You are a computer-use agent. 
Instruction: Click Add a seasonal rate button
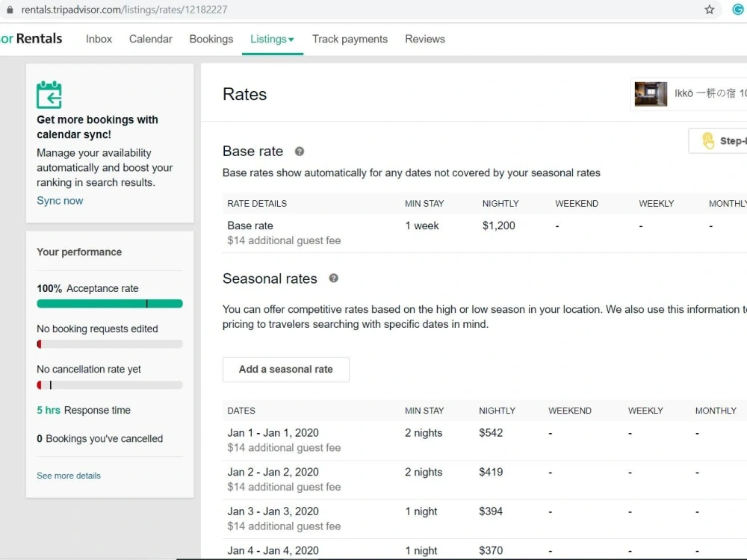pos(286,370)
